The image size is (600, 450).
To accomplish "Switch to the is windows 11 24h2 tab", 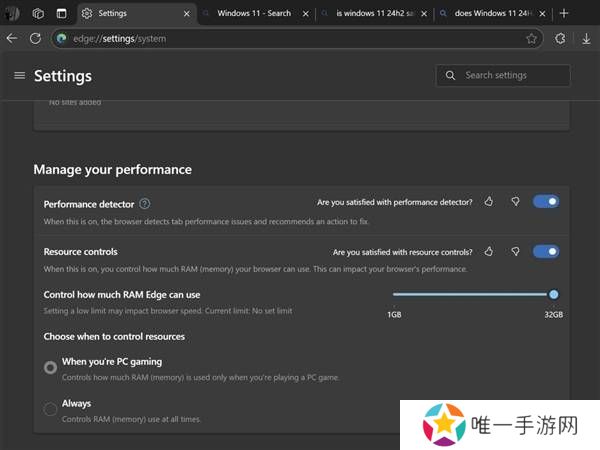I will 374,13.
